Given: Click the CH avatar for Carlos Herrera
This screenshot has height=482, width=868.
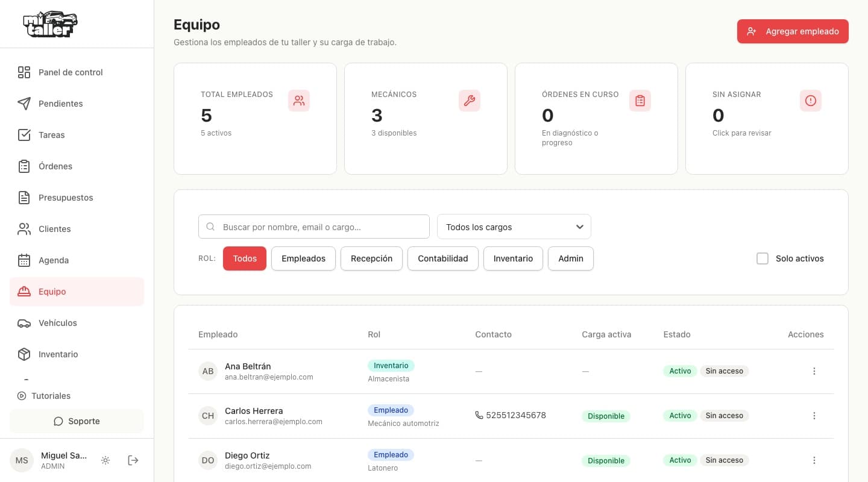Looking at the screenshot, I should tap(208, 416).
